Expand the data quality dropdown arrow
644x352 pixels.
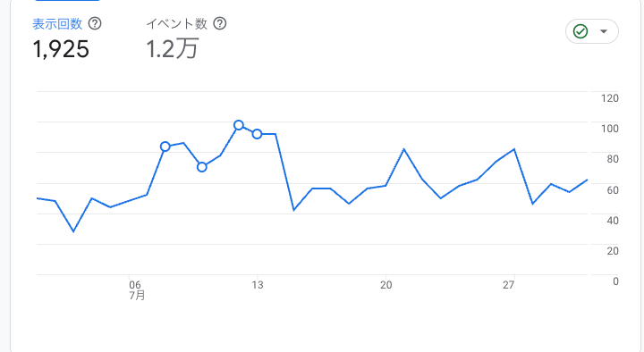click(604, 31)
